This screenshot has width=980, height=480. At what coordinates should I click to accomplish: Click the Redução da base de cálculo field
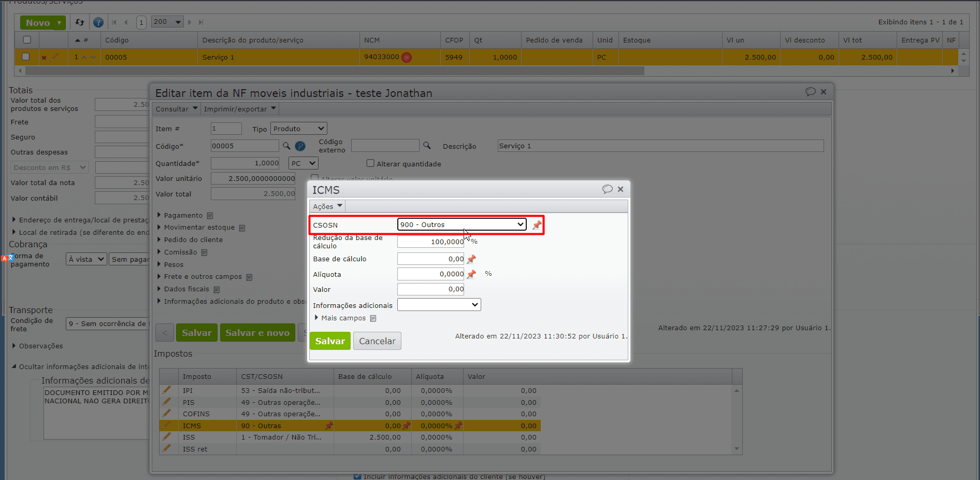coord(430,242)
